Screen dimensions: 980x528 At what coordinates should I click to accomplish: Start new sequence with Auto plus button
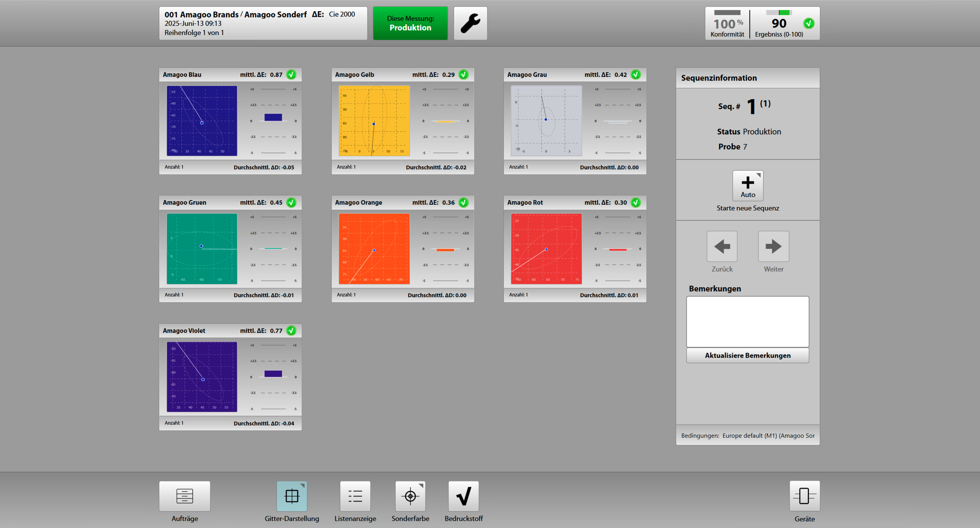(747, 185)
